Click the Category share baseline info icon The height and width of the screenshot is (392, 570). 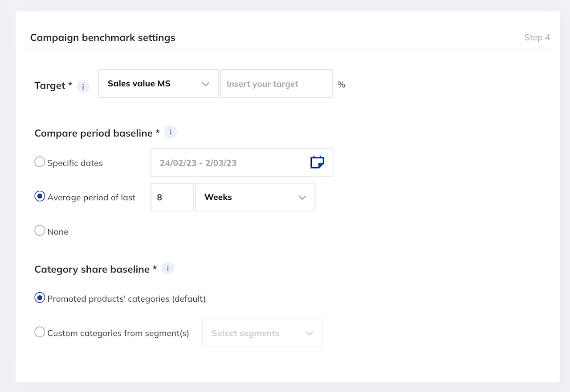[x=167, y=268]
